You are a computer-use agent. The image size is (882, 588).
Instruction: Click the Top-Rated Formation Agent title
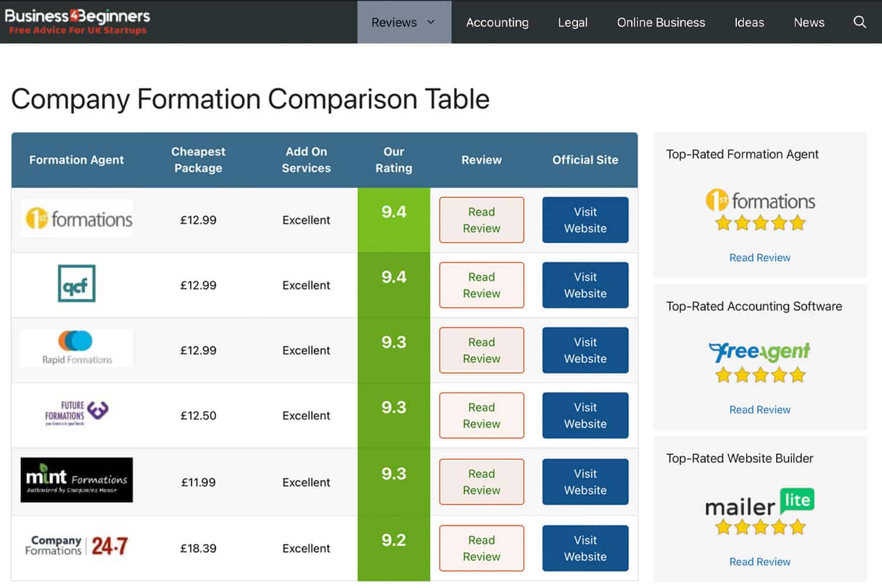pyautogui.click(x=742, y=154)
